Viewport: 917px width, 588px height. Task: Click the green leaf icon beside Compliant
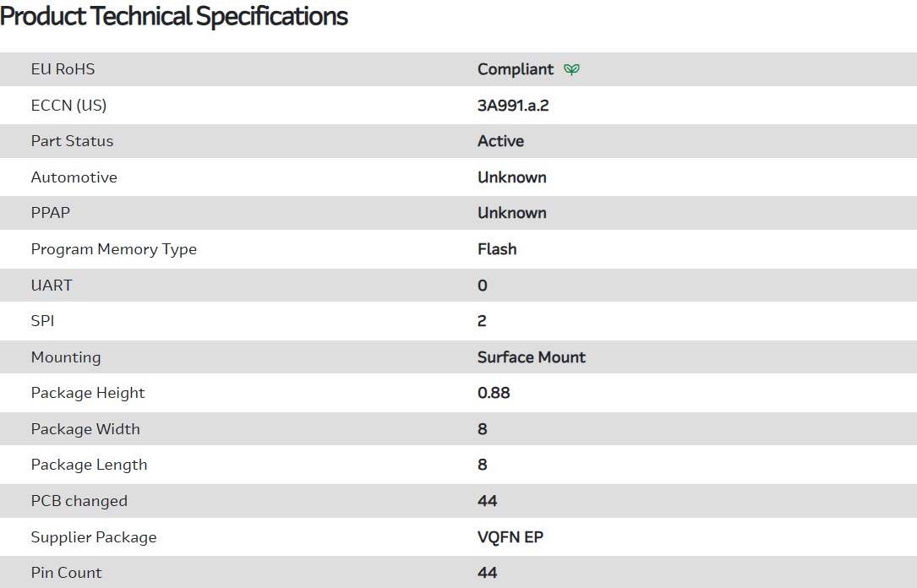(572, 69)
